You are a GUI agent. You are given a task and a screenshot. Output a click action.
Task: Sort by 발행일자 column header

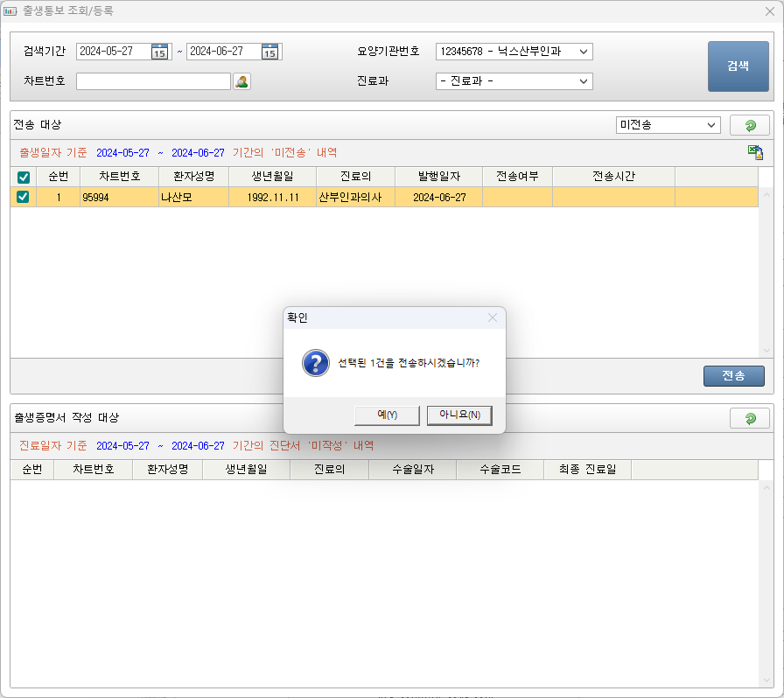(438, 176)
